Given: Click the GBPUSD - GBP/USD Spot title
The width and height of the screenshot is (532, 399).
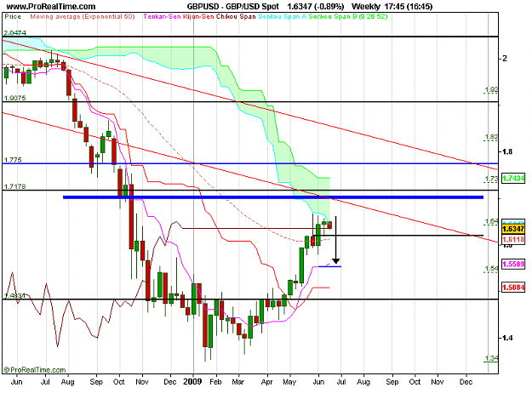Looking at the screenshot, I should (x=232, y=7).
